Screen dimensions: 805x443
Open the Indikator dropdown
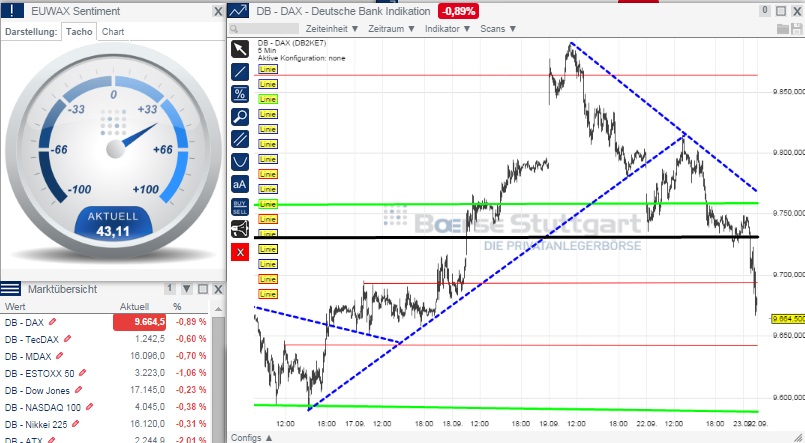click(447, 29)
